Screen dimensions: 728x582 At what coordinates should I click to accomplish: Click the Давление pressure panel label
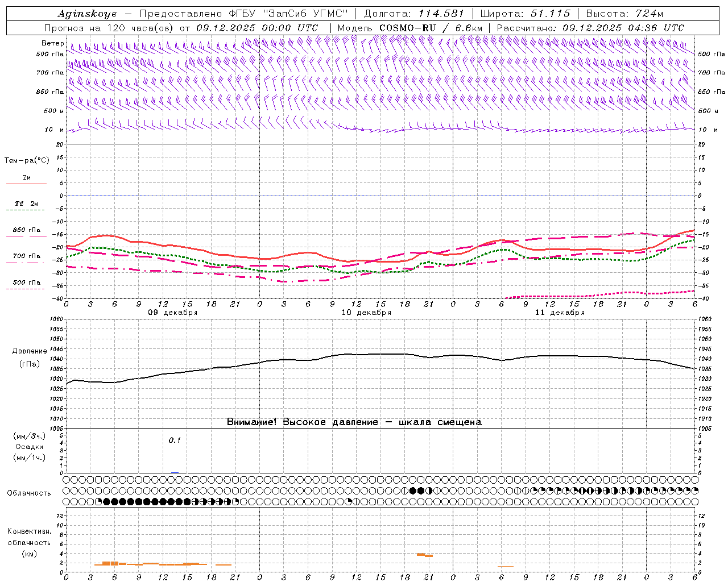point(29,351)
